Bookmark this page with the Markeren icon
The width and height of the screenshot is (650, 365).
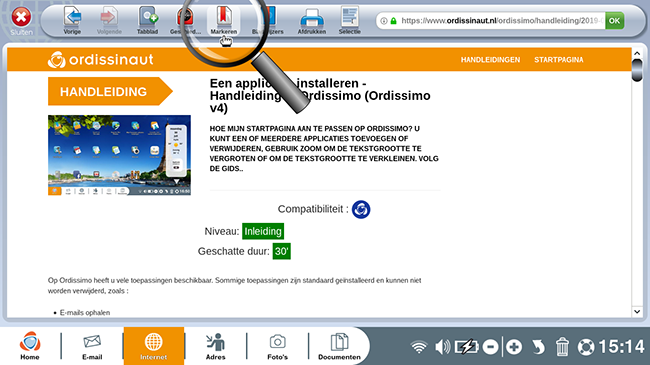[224, 20]
